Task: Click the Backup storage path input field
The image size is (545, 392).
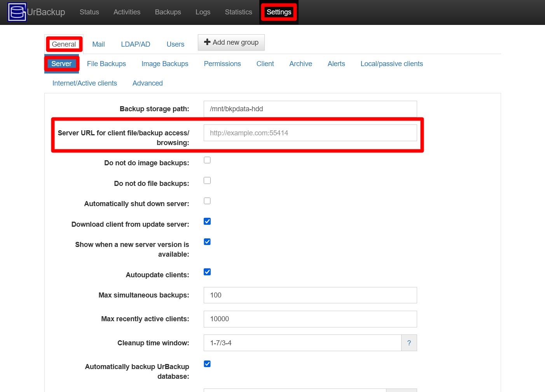Action: 310,109
